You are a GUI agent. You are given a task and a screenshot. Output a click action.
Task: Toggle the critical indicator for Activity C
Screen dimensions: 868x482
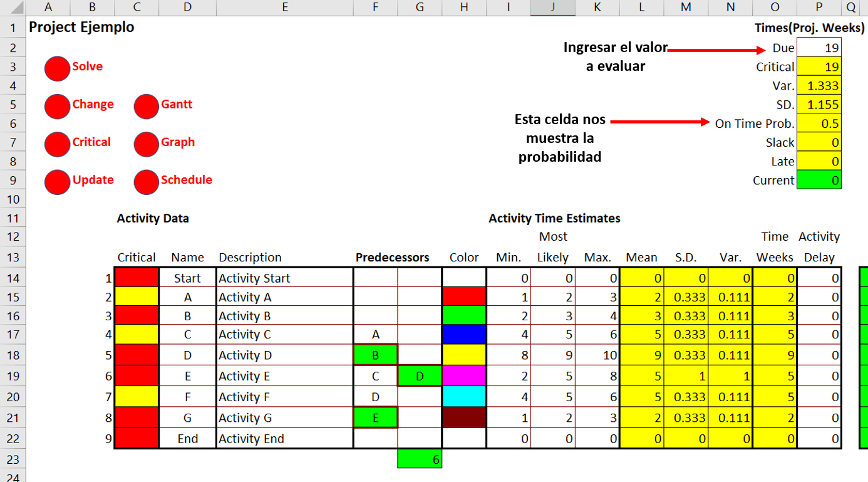click(136, 334)
